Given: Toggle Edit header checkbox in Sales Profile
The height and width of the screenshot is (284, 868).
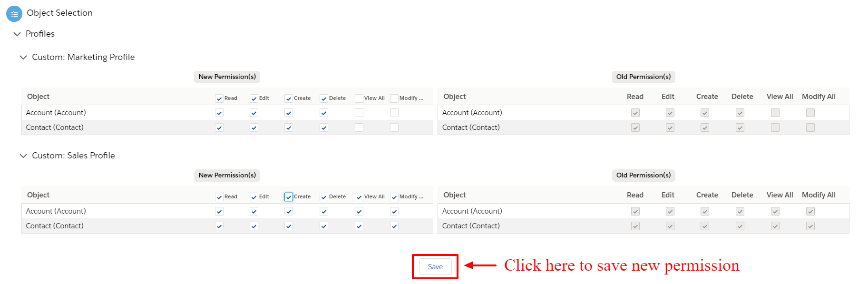Looking at the screenshot, I should tap(254, 197).
